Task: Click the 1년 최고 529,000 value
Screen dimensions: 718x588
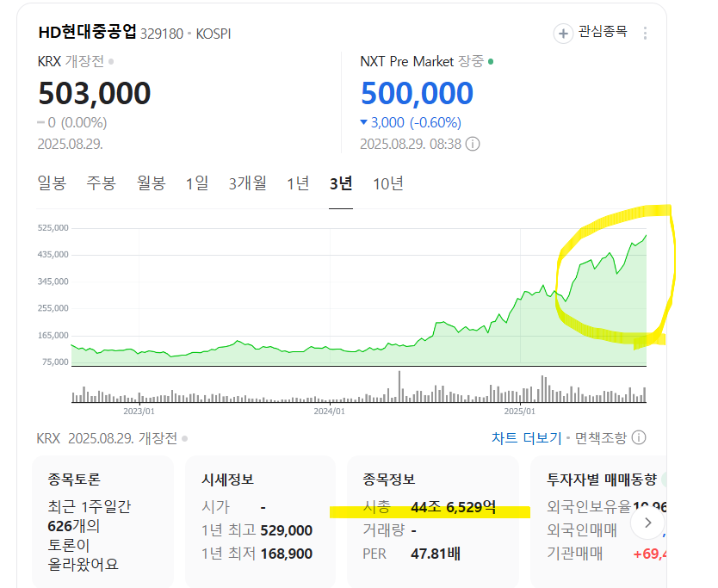Action: [x=286, y=530]
